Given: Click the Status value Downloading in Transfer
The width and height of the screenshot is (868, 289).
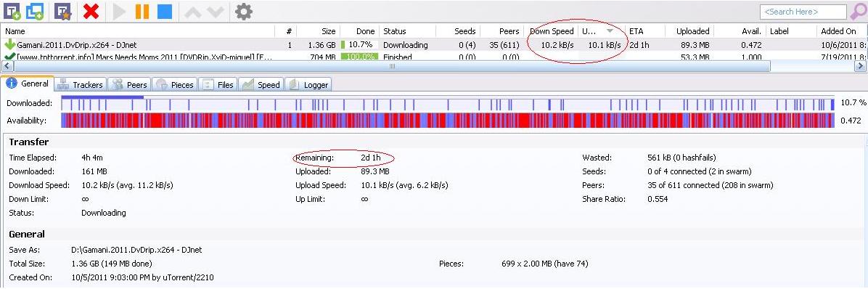Looking at the screenshot, I should coord(104,213).
